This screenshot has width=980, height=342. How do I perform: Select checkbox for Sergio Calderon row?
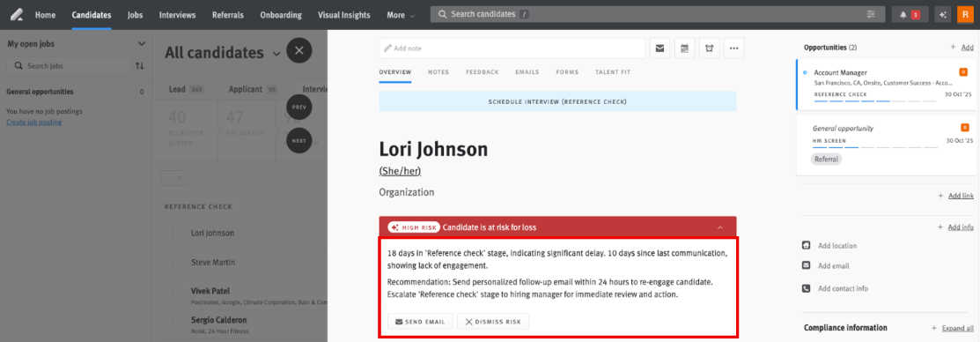168,320
